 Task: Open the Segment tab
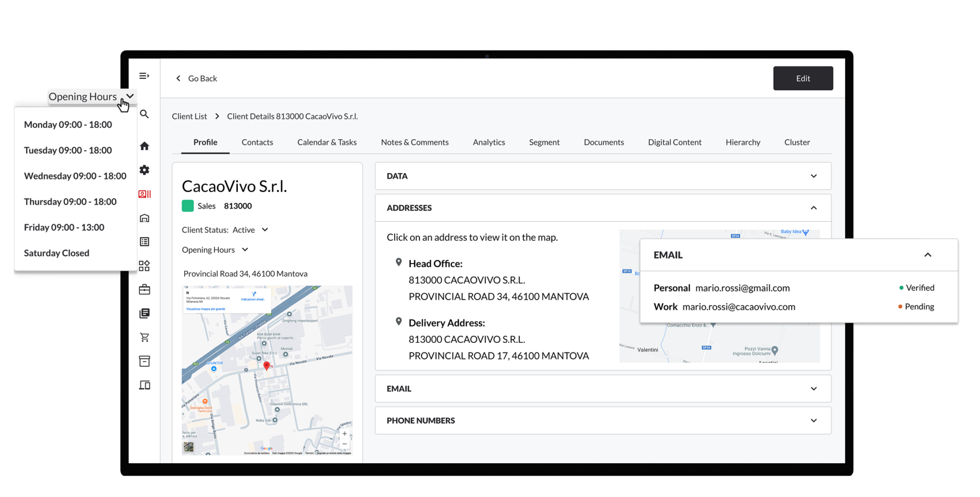point(544,143)
